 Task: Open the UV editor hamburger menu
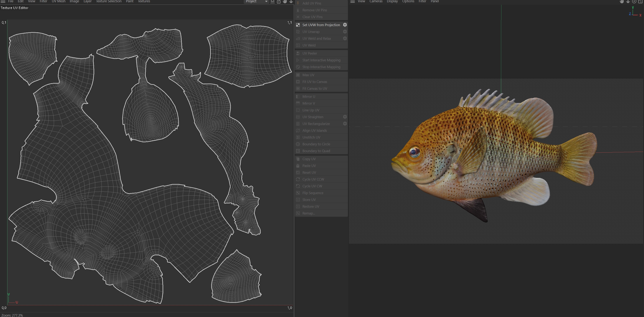(3, 1)
